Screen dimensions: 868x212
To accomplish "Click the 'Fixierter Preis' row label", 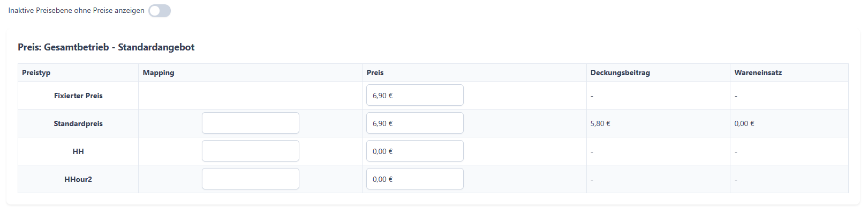I will click(x=78, y=96).
